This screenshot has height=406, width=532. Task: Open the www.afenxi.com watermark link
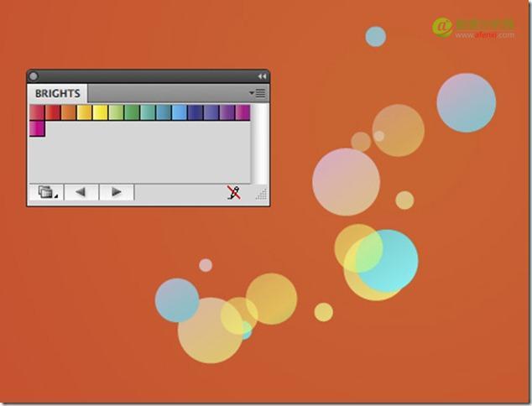click(x=485, y=35)
